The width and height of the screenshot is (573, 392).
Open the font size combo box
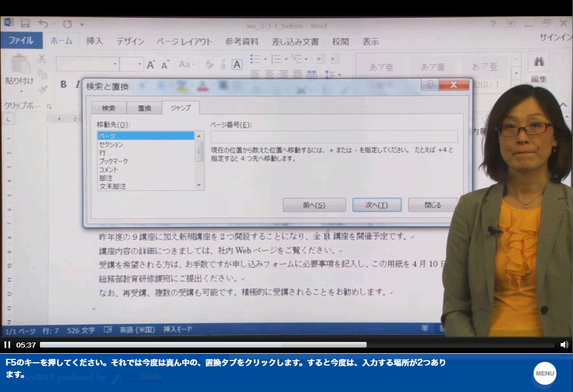tap(131, 64)
